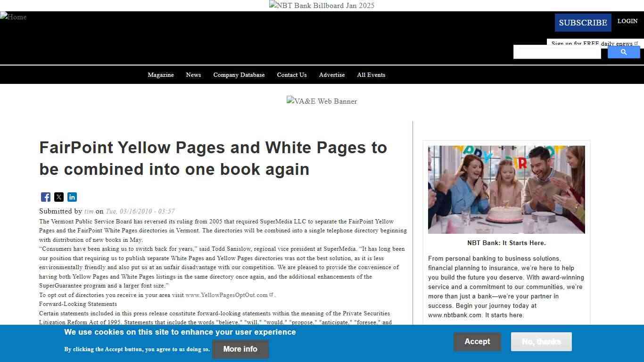Image resolution: width=644 pixels, height=362 pixels.
Task: Open the Company Database page
Action: tap(239, 74)
